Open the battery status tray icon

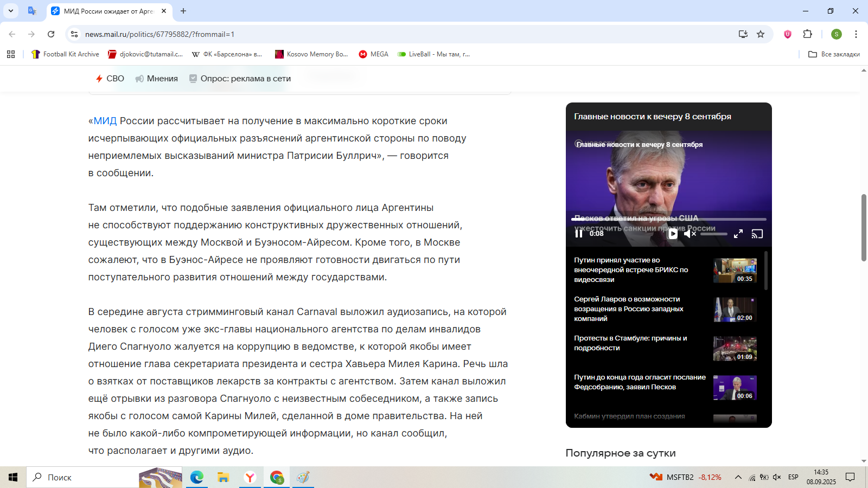pos(764,477)
